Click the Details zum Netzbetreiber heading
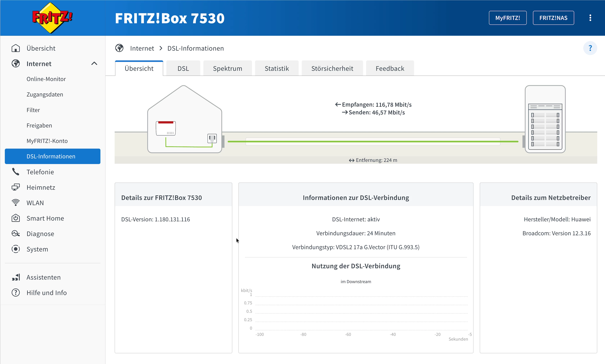Image resolution: width=605 pixels, height=364 pixels. pos(551,198)
